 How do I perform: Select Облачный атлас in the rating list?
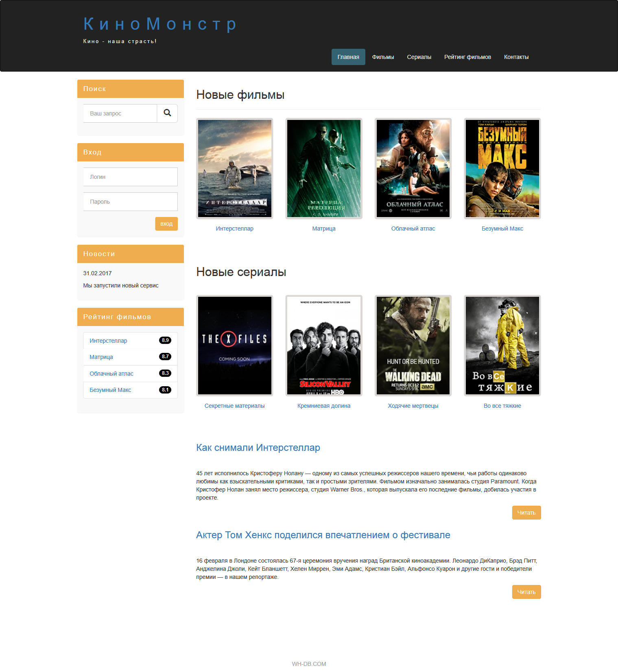tap(111, 374)
